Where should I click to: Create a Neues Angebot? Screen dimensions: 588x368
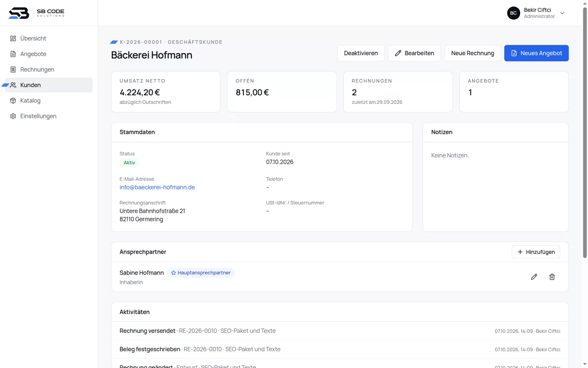[537, 53]
